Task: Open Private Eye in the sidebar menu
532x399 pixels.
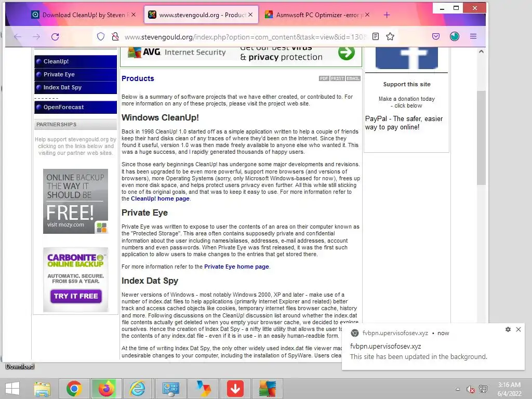Action: coord(75,74)
